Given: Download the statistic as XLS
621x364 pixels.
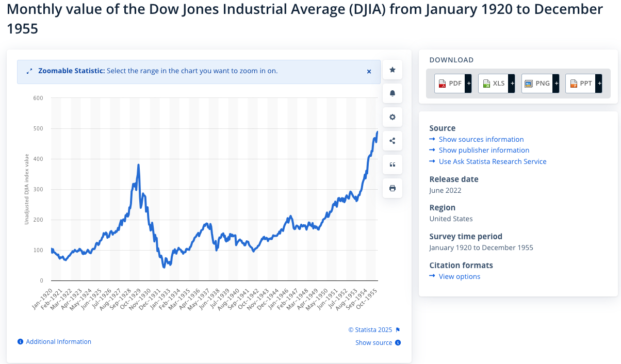Looking at the screenshot, I should pos(493,83).
